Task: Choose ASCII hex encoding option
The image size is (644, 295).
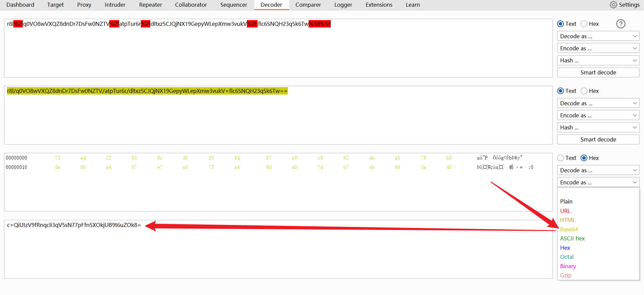Action: [x=572, y=238]
